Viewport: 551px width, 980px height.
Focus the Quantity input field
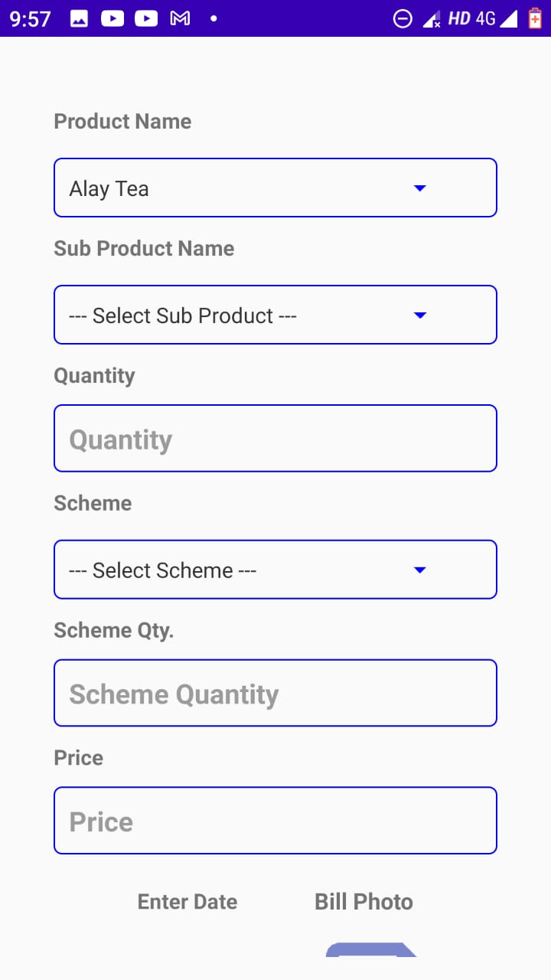tap(275, 439)
